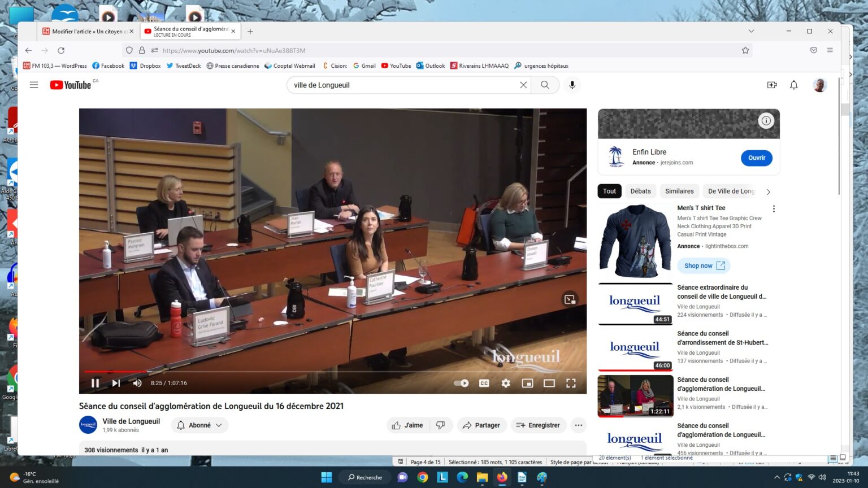Toggle the autoplay switch
868x488 pixels.
[x=461, y=383]
